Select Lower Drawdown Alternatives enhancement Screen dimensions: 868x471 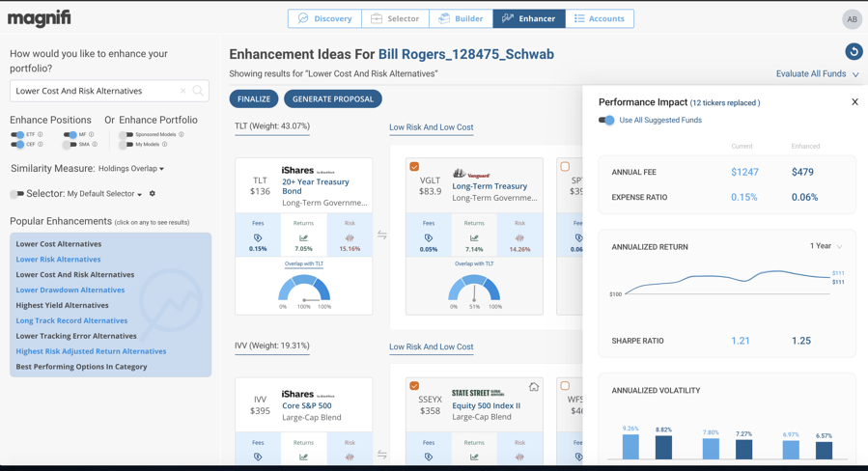[70, 290]
